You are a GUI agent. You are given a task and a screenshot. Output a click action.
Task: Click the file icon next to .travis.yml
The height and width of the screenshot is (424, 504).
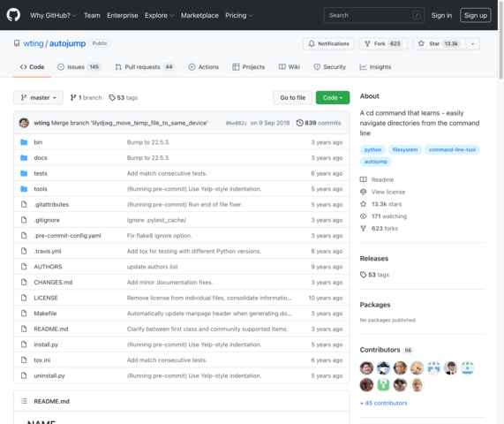tap(24, 251)
